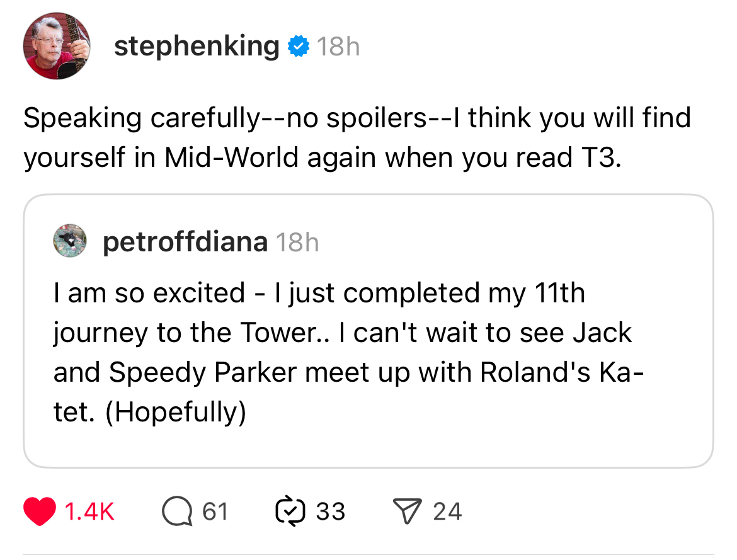Screen dimensions: 737x560
Task: Click the 24 shares count
Action: click(447, 511)
